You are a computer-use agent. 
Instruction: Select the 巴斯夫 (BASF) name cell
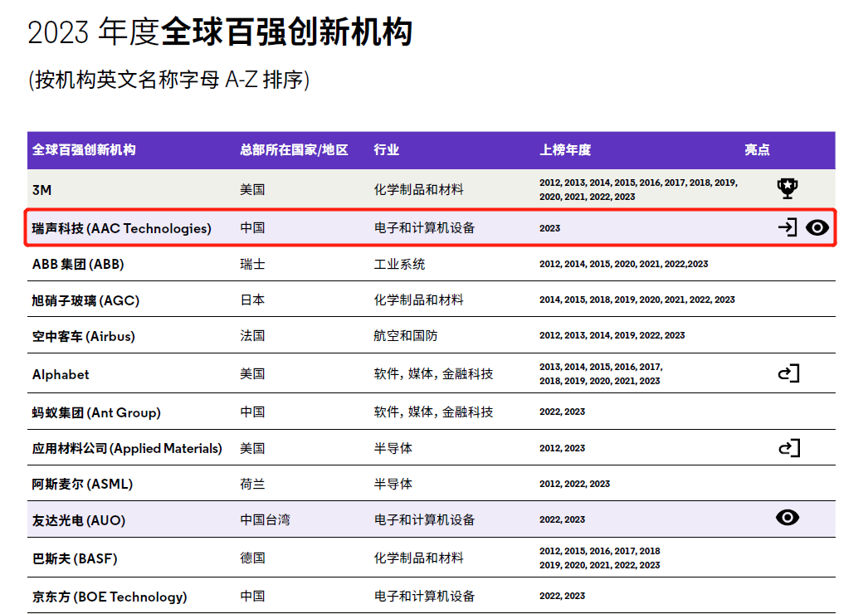75,558
